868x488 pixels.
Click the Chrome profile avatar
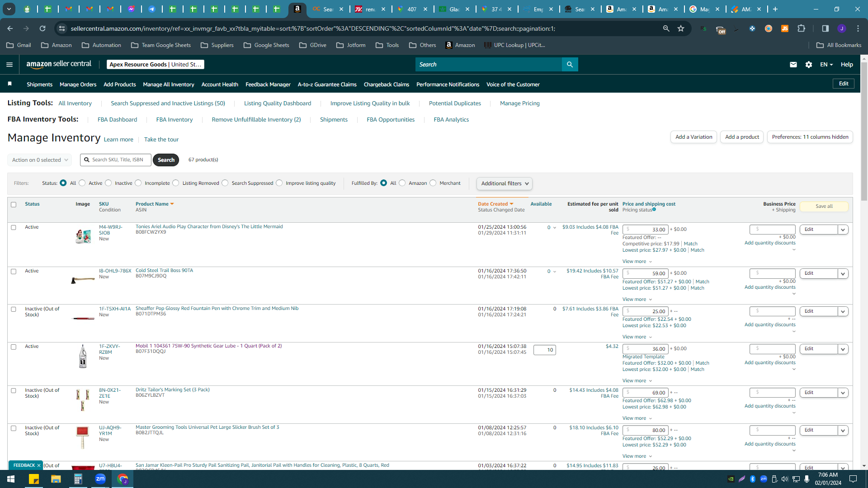tap(842, 28)
